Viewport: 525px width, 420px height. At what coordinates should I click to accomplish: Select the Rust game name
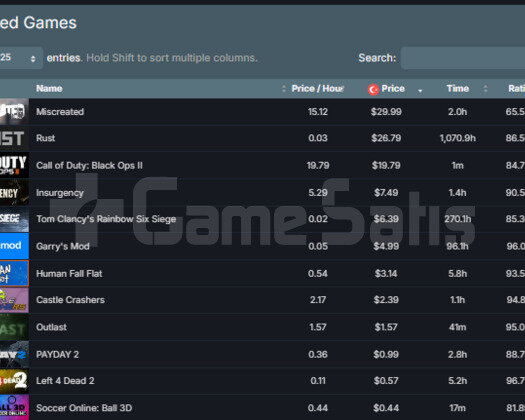click(46, 138)
